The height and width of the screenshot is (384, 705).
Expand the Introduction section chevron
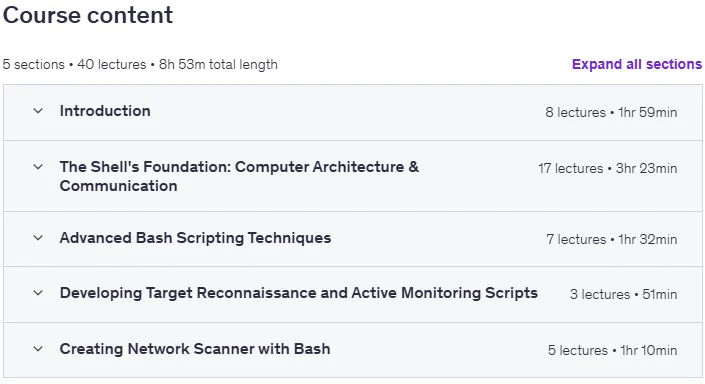38,111
